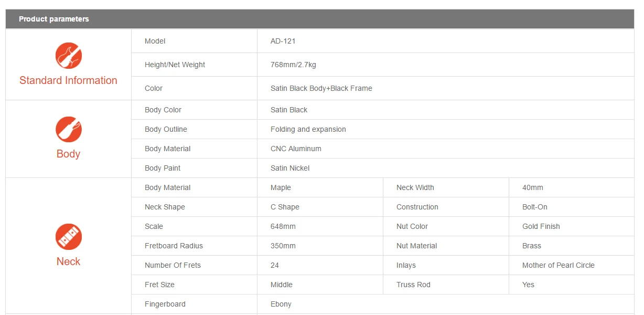Click the Standard Information guitar icon
Screen dimensions: 644x315
[x=69, y=56]
